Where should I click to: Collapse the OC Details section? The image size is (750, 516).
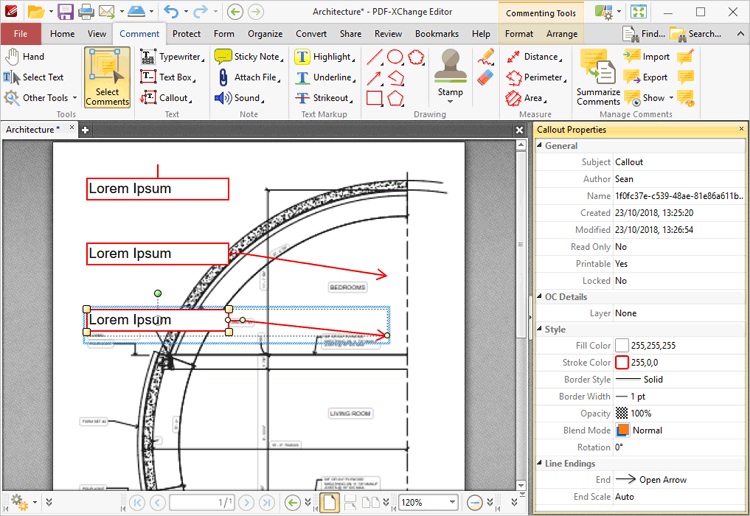(x=540, y=296)
